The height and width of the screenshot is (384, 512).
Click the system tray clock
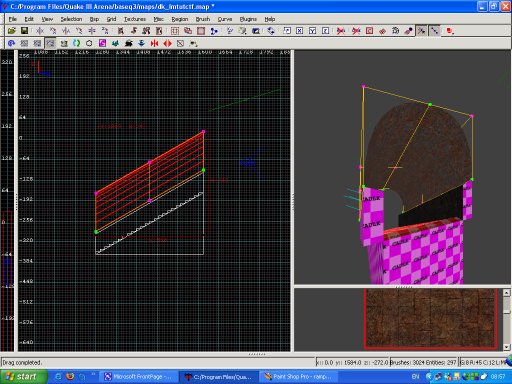pyautogui.click(x=498, y=377)
